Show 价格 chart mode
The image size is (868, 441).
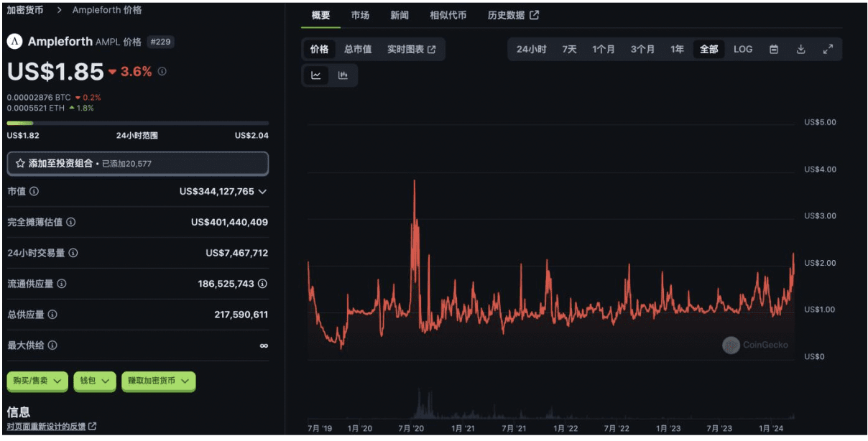pos(319,50)
